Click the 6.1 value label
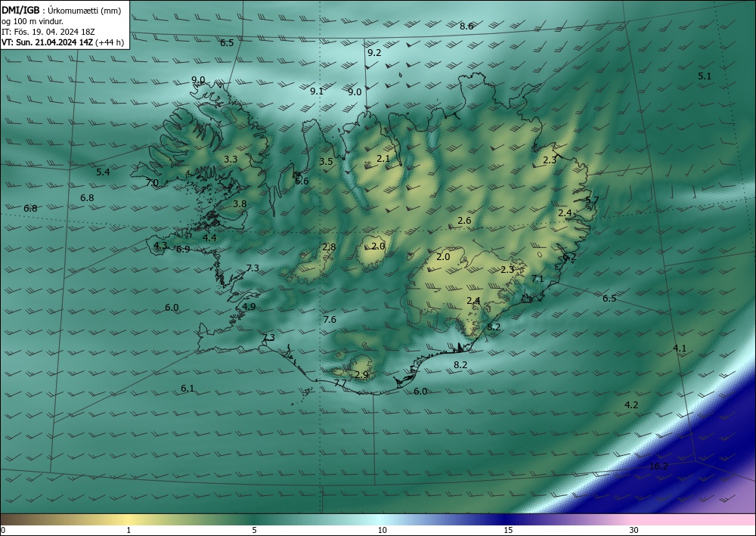Image resolution: width=756 pixels, height=536 pixels. 187,388
